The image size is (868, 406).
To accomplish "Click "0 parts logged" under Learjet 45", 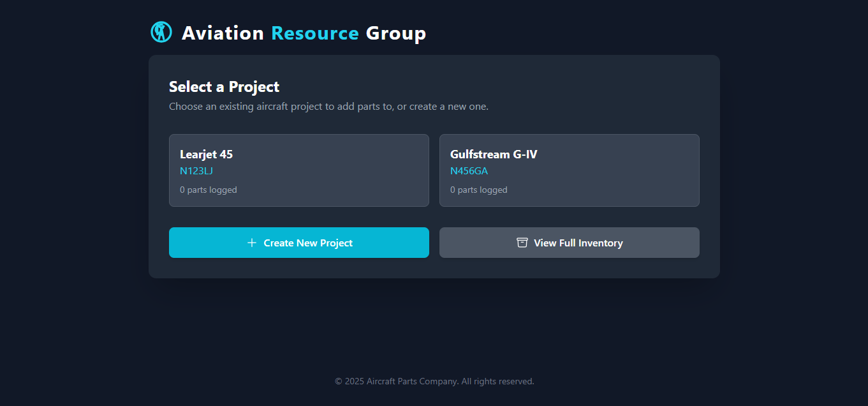I will [x=208, y=190].
